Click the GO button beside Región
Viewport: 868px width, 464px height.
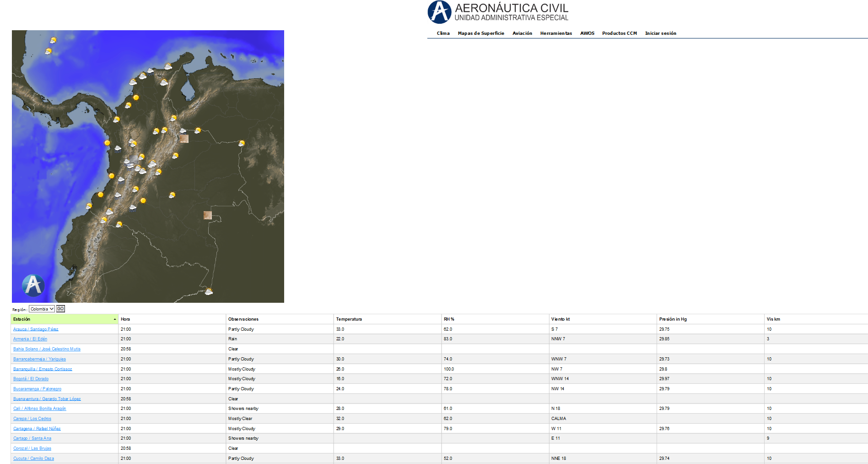[x=60, y=309]
